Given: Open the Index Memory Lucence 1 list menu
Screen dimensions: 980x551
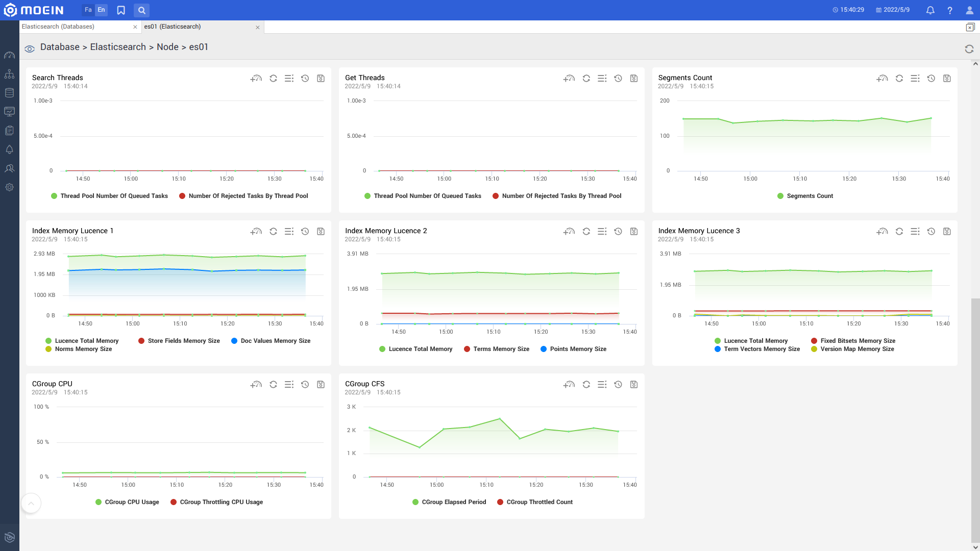Looking at the screenshot, I should click(x=289, y=232).
